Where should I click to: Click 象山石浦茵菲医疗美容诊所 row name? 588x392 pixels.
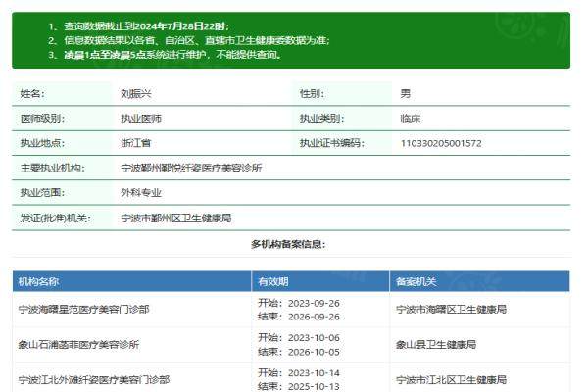click(x=78, y=344)
